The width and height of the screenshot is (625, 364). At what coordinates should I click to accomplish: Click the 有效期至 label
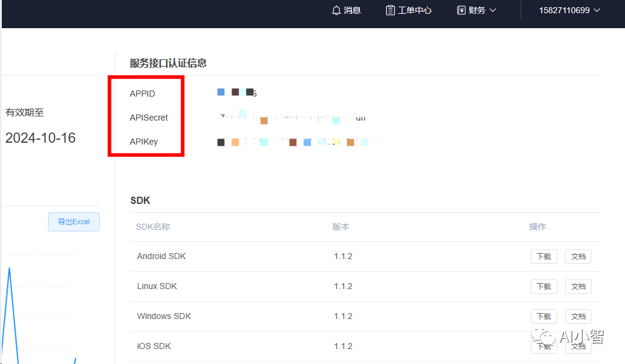tap(25, 112)
